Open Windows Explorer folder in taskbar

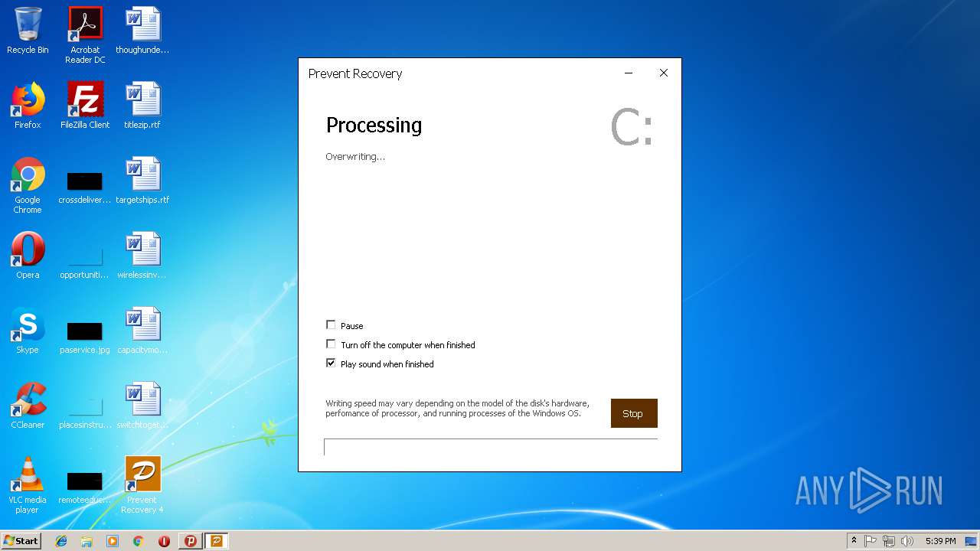(87, 541)
